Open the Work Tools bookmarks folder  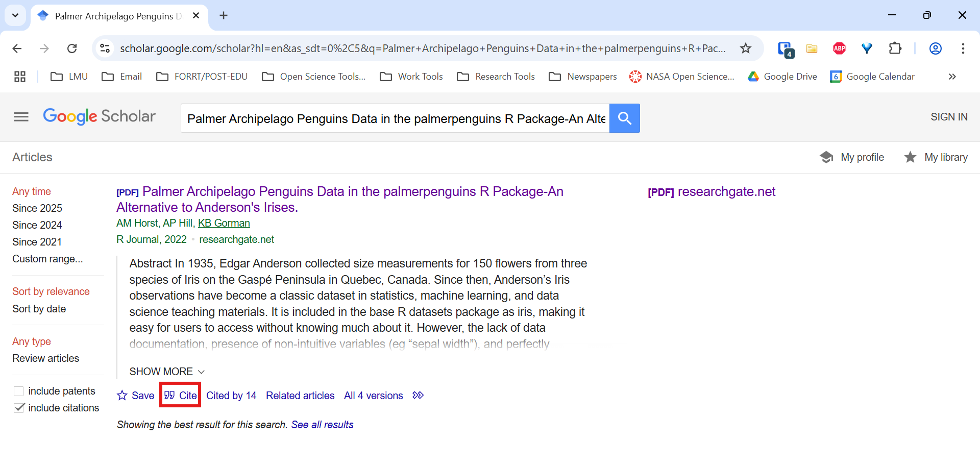(x=411, y=77)
